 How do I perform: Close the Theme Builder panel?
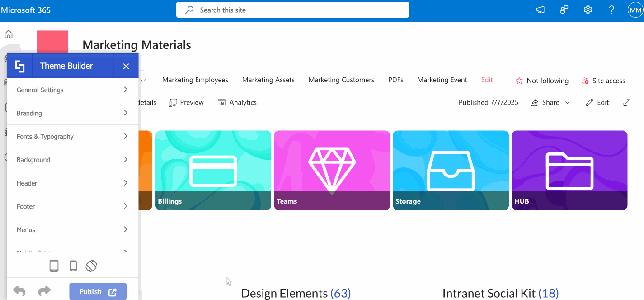(x=126, y=66)
